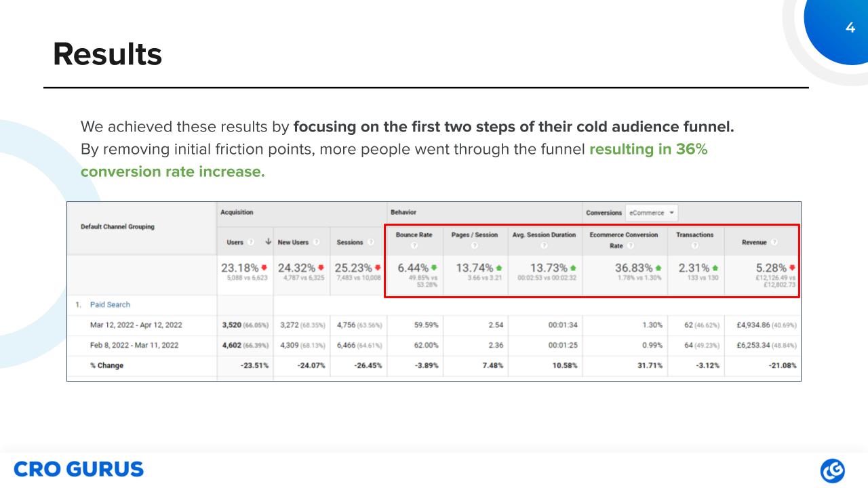
Task: Click the New Users help icon
Action: pos(316,242)
